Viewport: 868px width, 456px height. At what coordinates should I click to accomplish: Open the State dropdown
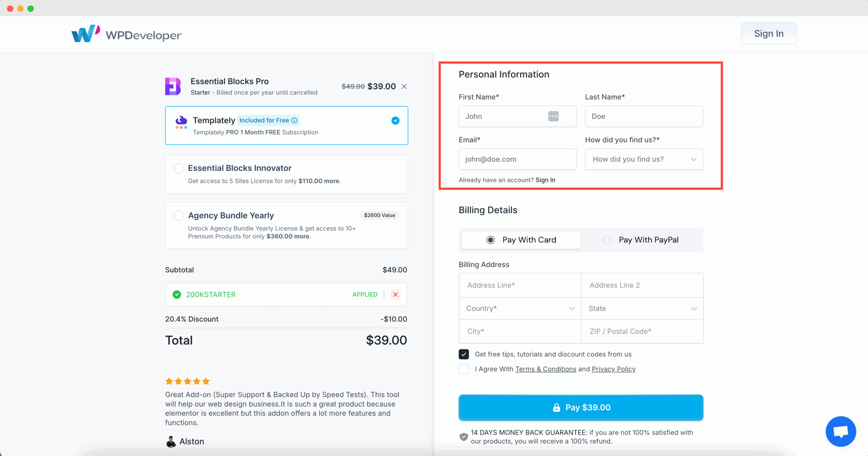641,308
